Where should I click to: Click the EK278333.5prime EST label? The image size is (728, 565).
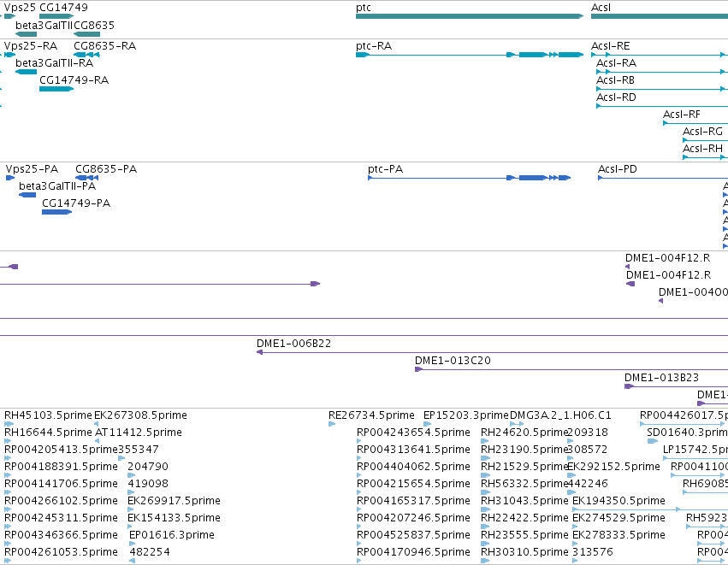(x=619, y=536)
